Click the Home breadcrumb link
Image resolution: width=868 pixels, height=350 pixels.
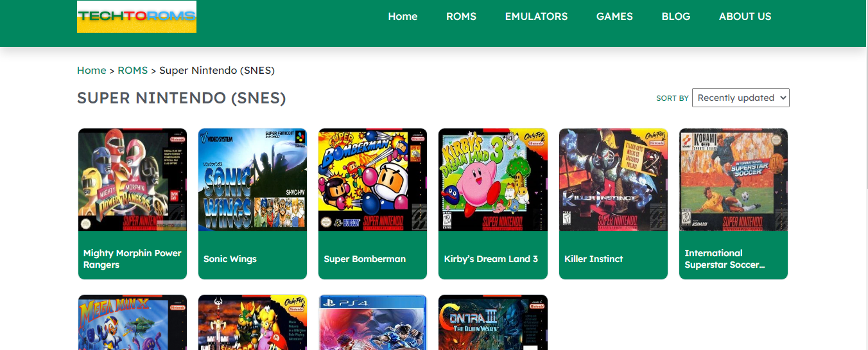point(92,71)
